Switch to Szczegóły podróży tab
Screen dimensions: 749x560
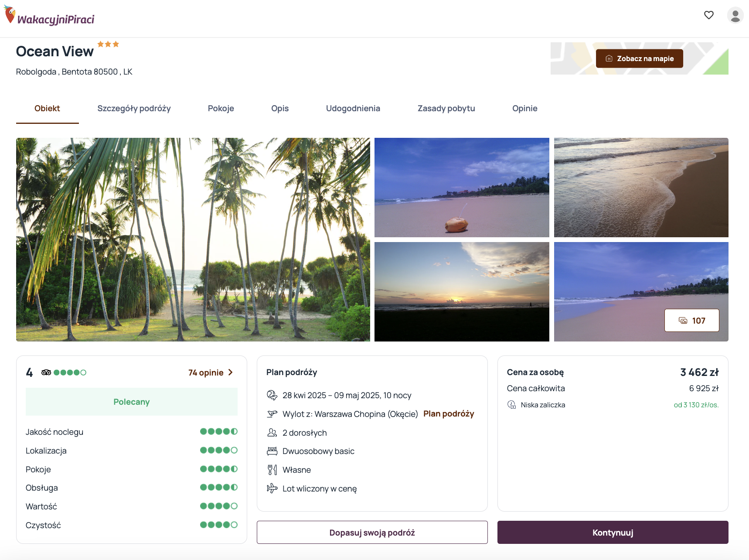tap(134, 109)
